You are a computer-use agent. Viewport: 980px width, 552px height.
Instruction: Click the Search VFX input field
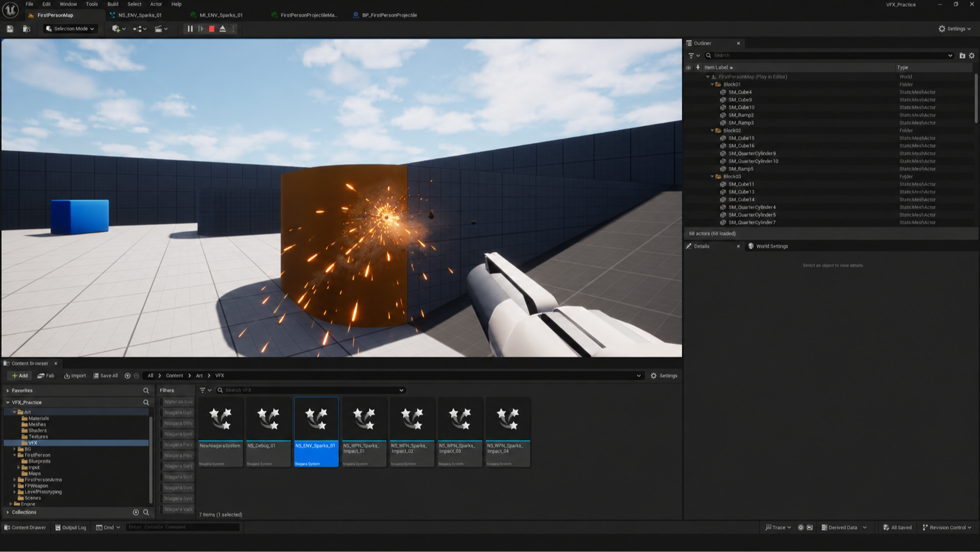click(311, 390)
